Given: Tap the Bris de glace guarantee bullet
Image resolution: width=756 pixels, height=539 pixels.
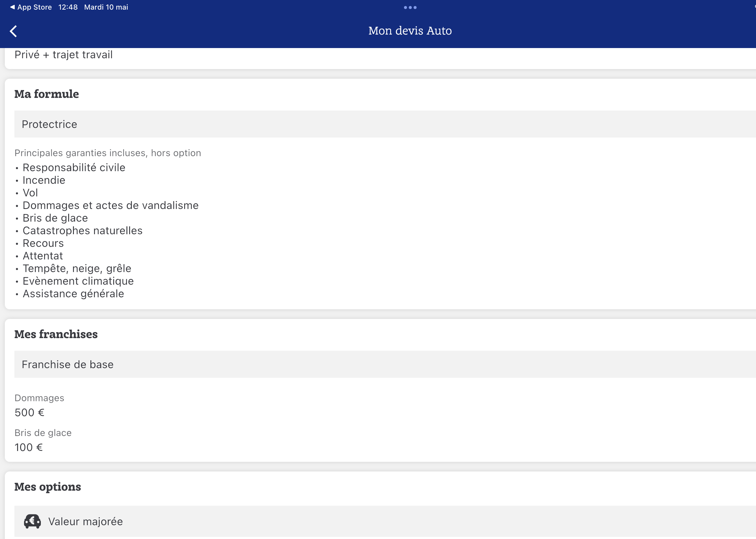Looking at the screenshot, I should click(x=55, y=218).
